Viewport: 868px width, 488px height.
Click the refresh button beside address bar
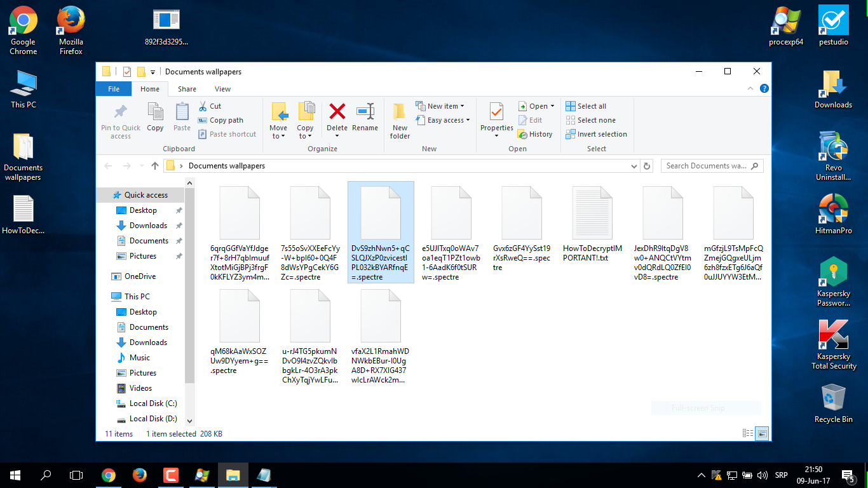pos(647,166)
